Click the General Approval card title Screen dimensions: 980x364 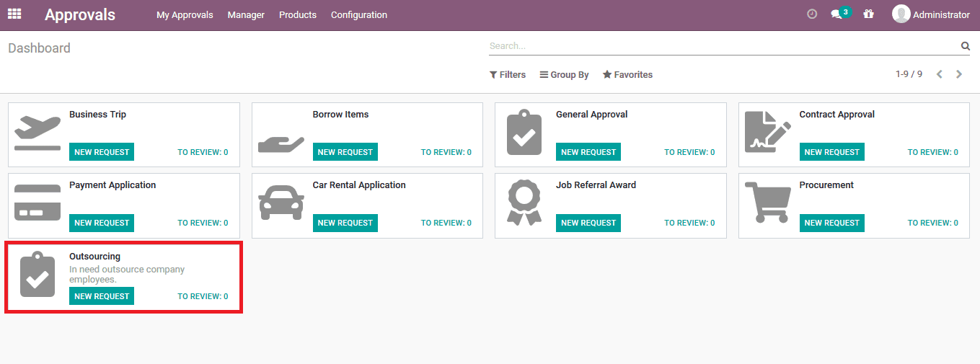click(591, 115)
